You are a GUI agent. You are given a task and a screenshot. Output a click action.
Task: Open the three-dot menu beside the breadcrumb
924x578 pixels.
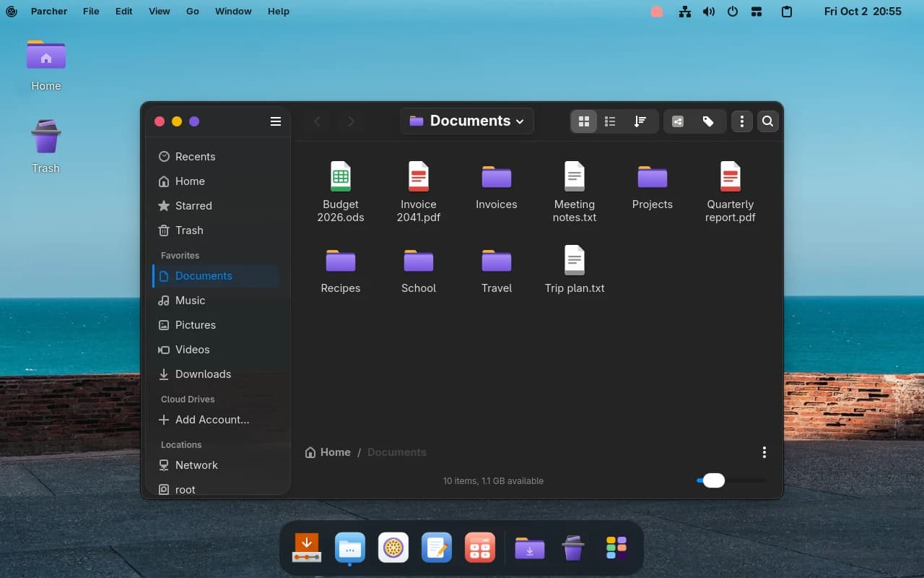point(764,452)
